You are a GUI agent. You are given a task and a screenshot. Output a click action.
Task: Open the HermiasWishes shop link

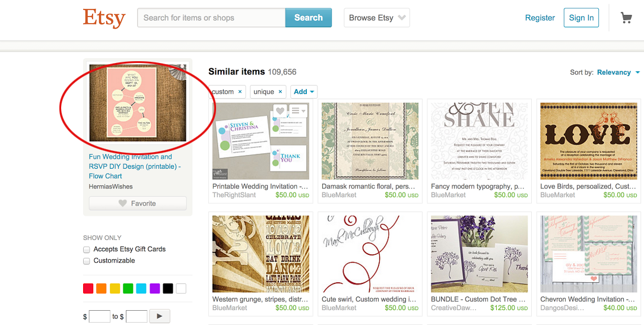point(111,187)
